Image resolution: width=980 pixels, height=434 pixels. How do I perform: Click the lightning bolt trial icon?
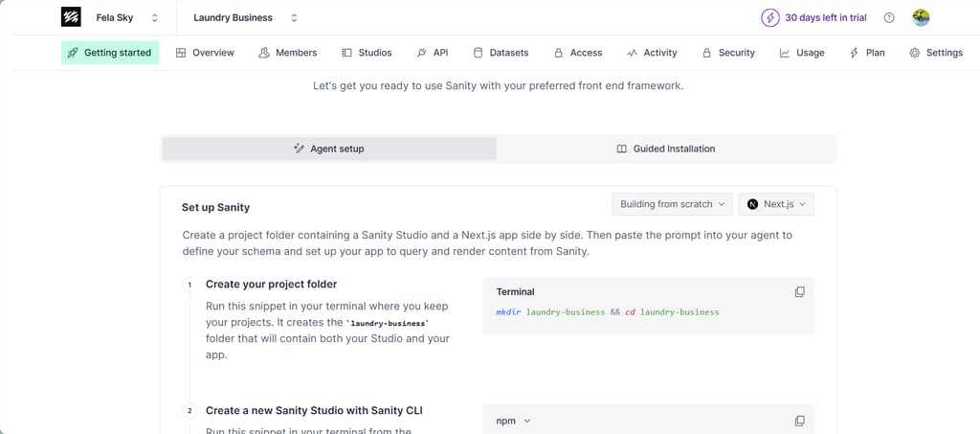tap(769, 17)
